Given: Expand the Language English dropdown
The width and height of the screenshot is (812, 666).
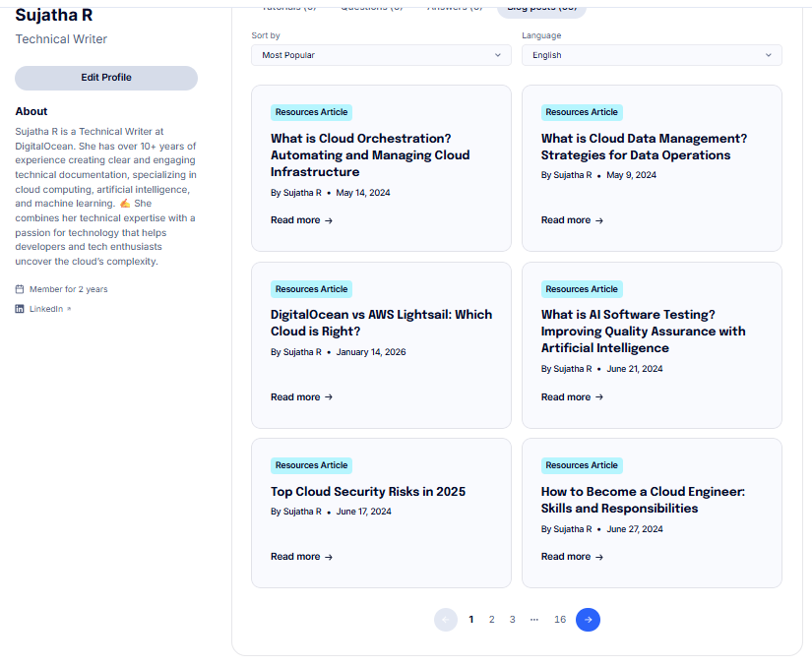Looking at the screenshot, I should pos(652,55).
